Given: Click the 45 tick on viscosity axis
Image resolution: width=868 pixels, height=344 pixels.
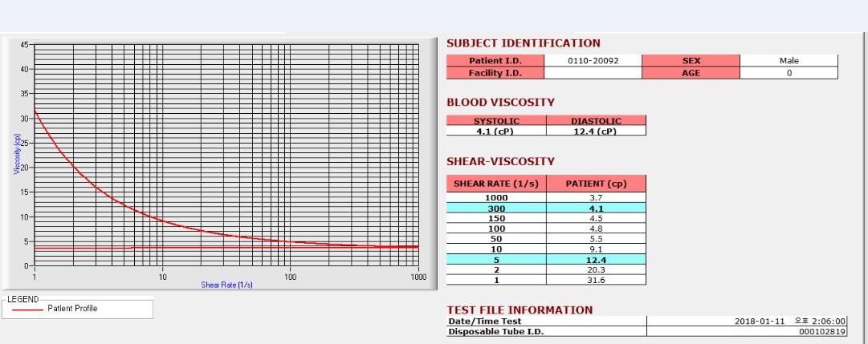Looking at the screenshot, I should (24, 45).
